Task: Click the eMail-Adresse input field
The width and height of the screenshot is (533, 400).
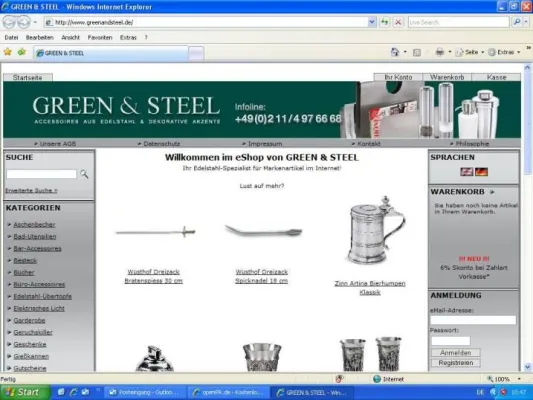Action: pos(473,320)
